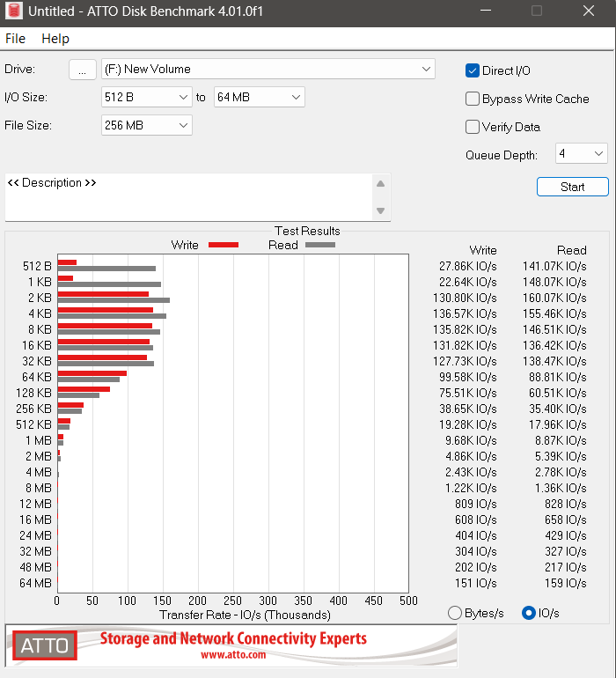Click the Test Results heading
Image resolution: width=616 pixels, height=678 pixels.
(x=307, y=231)
